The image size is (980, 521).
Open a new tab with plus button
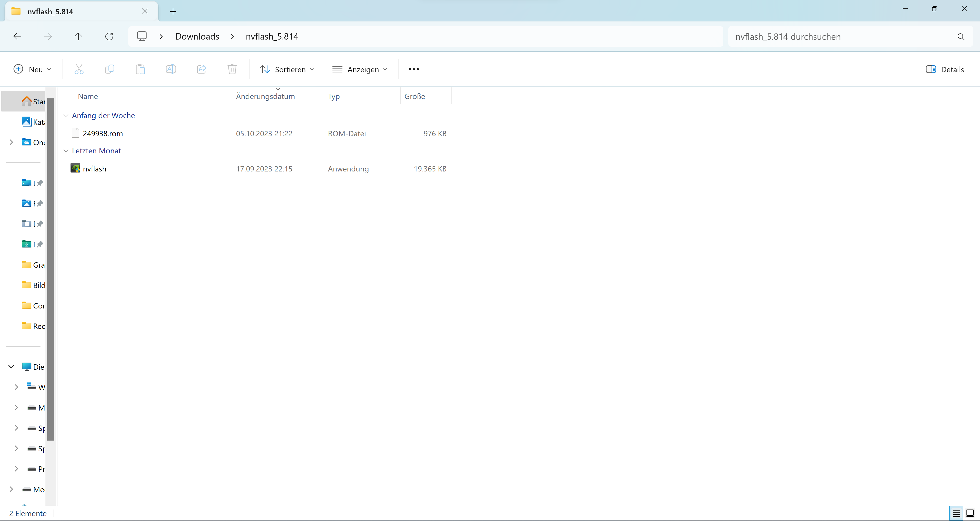(x=173, y=11)
